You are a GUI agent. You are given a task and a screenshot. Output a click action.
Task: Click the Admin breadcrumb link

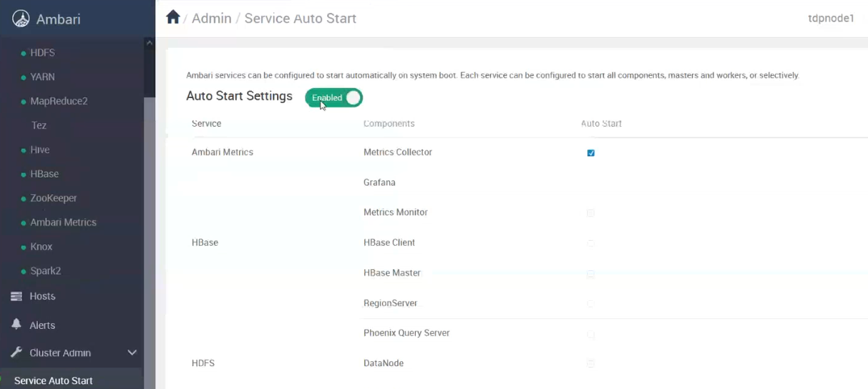[x=212, y=19]
